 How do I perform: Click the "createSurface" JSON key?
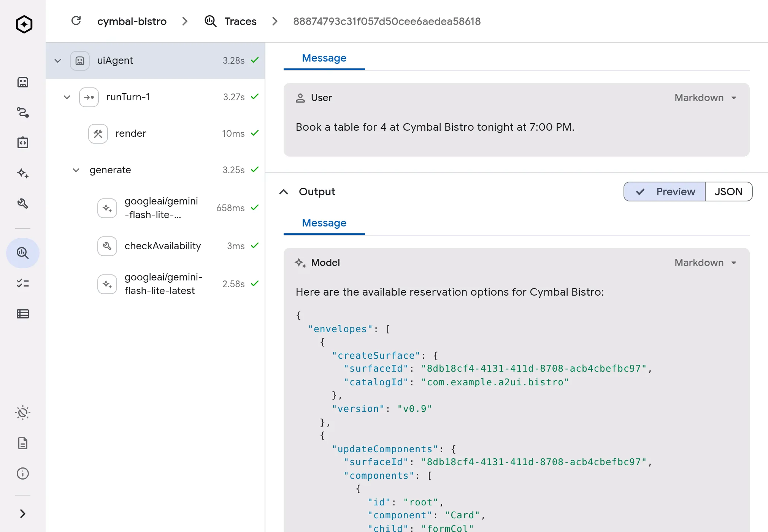[x=376, y=356]
